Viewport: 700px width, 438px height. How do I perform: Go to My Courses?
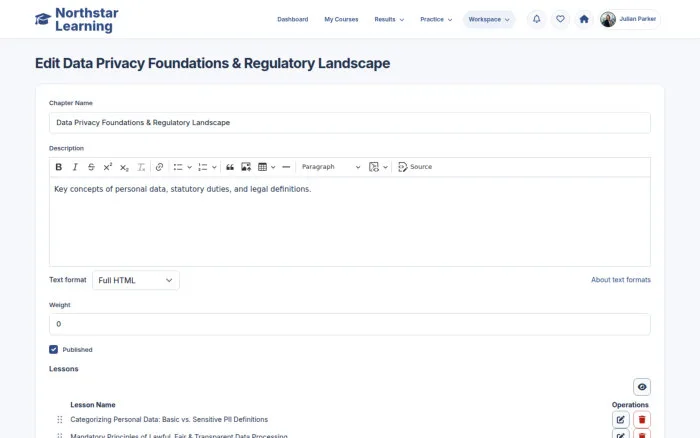coord(341,20)
